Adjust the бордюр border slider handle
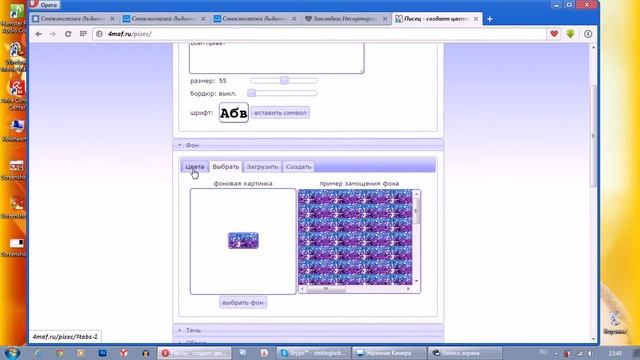The width and height of the screenshot is (640, 360). pyautogui.click(x=251, y=93)
